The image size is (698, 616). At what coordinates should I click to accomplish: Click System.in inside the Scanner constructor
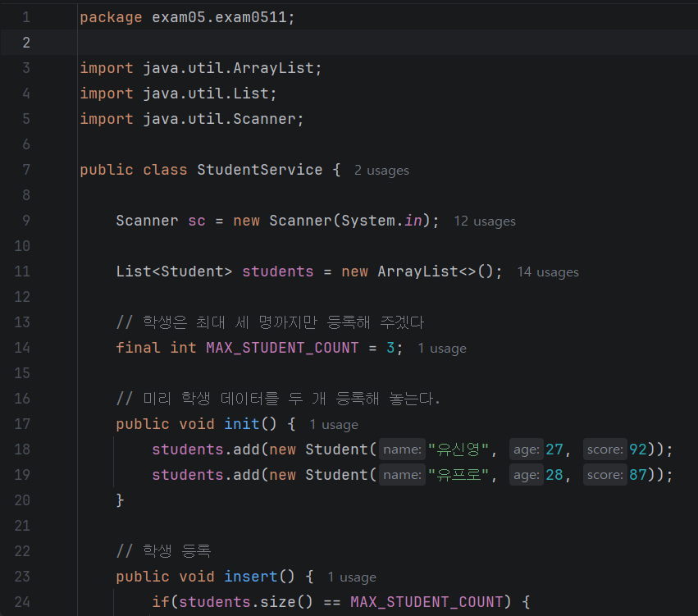[381, 221]
